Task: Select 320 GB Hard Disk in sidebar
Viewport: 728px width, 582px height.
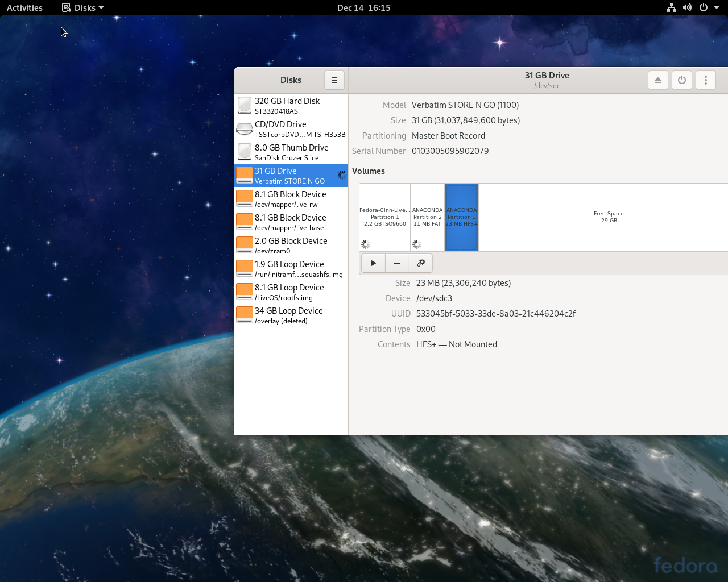Action: (291, 106)
